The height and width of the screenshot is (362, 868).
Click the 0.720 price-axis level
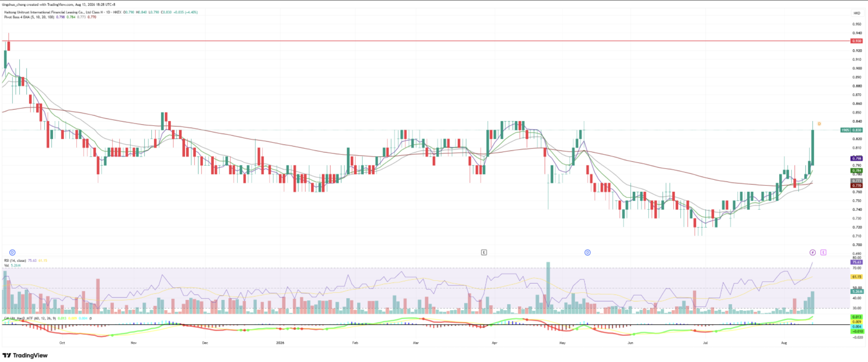tap(857, 227)
